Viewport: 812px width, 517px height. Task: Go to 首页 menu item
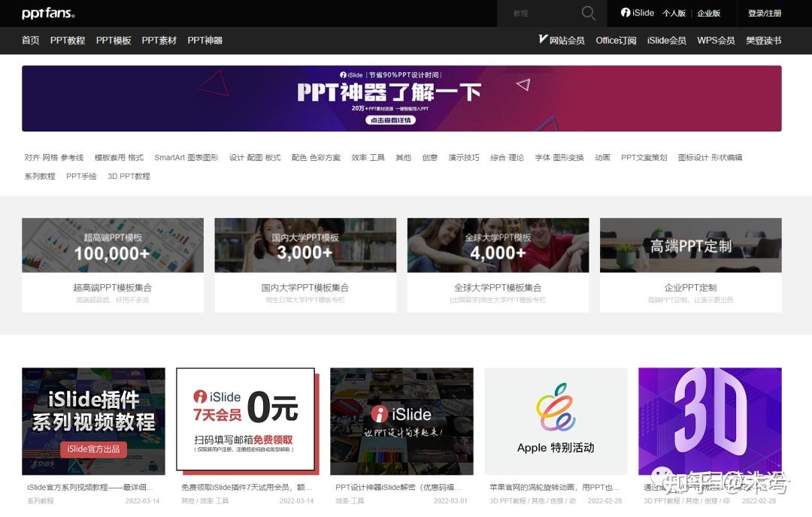pos(31,41)
